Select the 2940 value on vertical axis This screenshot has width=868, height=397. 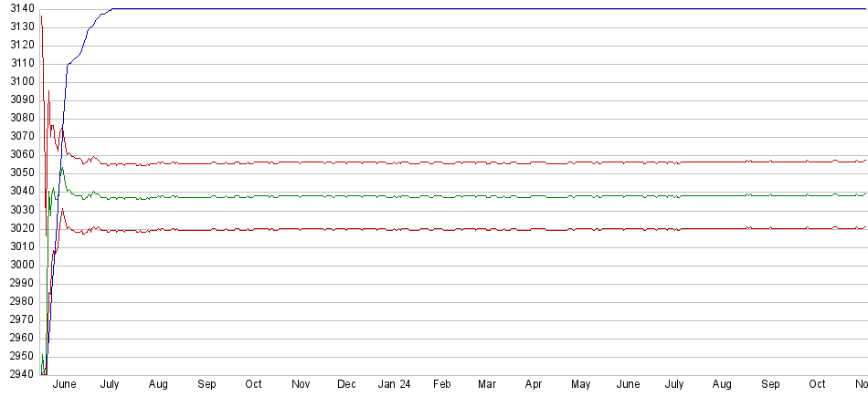pos(17,374)
